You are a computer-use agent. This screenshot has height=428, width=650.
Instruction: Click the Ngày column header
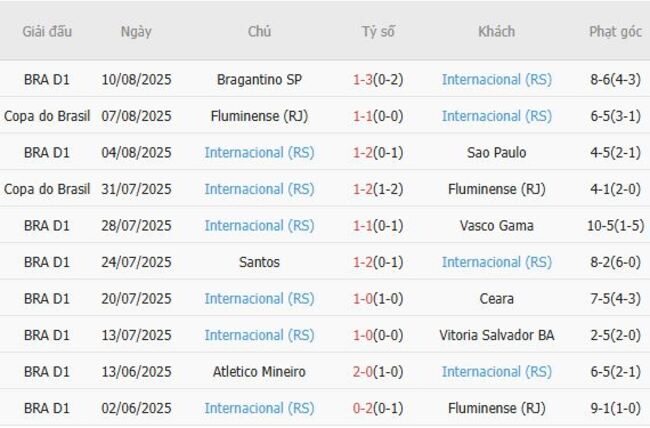point(136,32)
